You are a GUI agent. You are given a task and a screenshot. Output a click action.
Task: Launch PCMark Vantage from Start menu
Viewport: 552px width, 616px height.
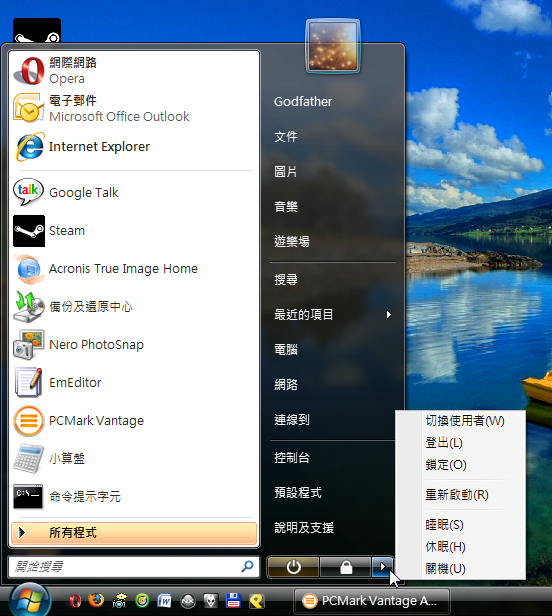click(134, 421)
